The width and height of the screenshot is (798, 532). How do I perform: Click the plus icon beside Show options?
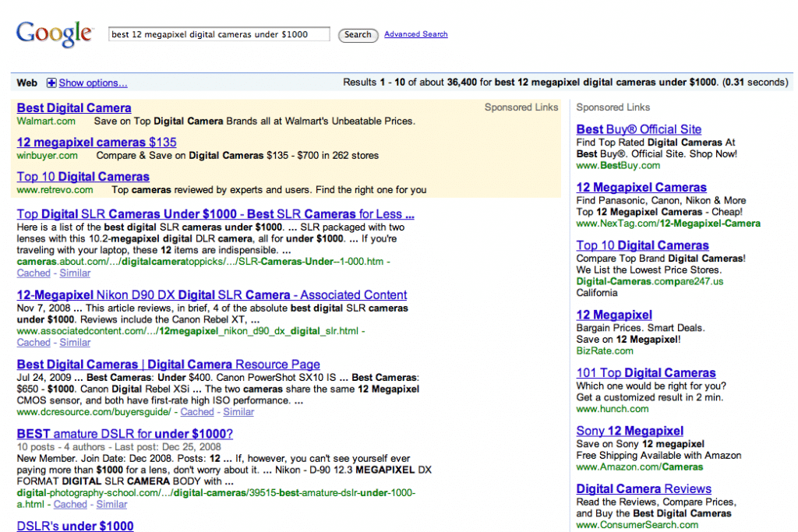51,83
